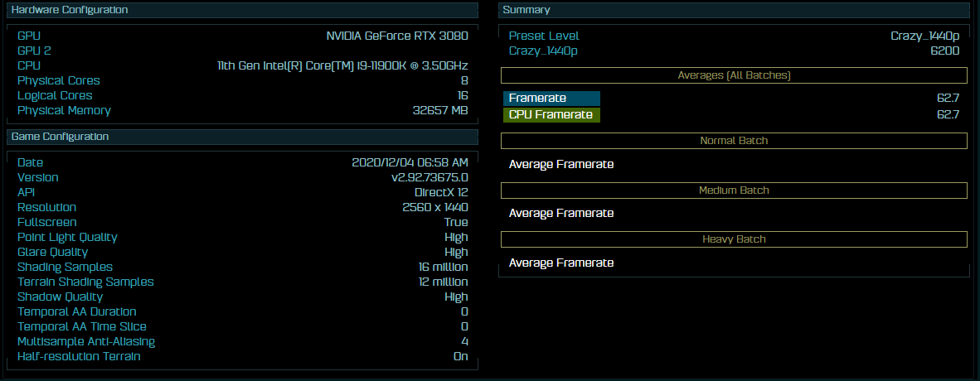
Task: Click the Medium Batch Average Framerate text
Action: pos(561,214)
